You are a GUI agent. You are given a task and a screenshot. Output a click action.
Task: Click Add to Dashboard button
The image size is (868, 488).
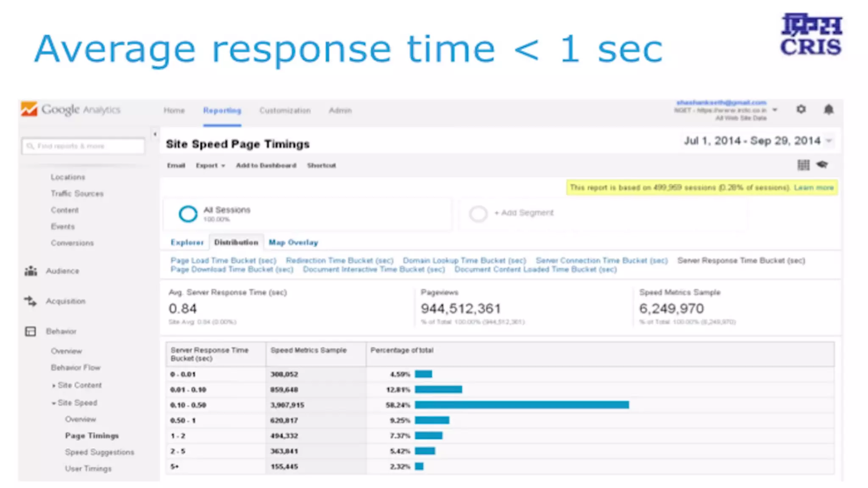coord(266,165)
